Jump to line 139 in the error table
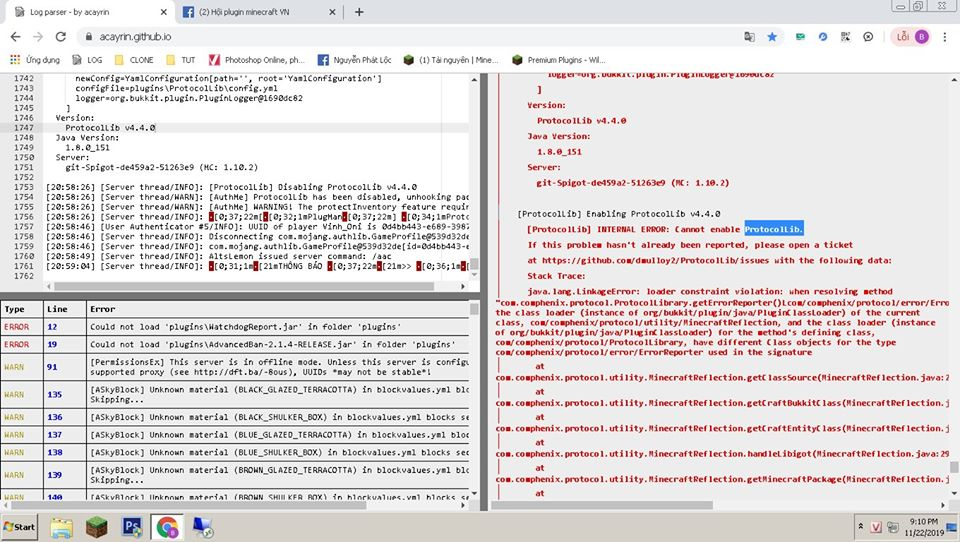960x542 pixels. click(x=54, y=475)
